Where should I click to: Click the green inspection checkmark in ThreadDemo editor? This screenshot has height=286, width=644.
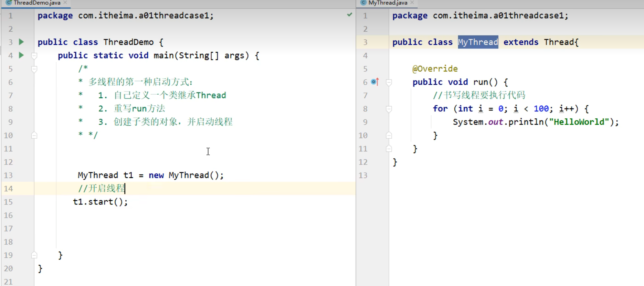click(x=349, y=14)
